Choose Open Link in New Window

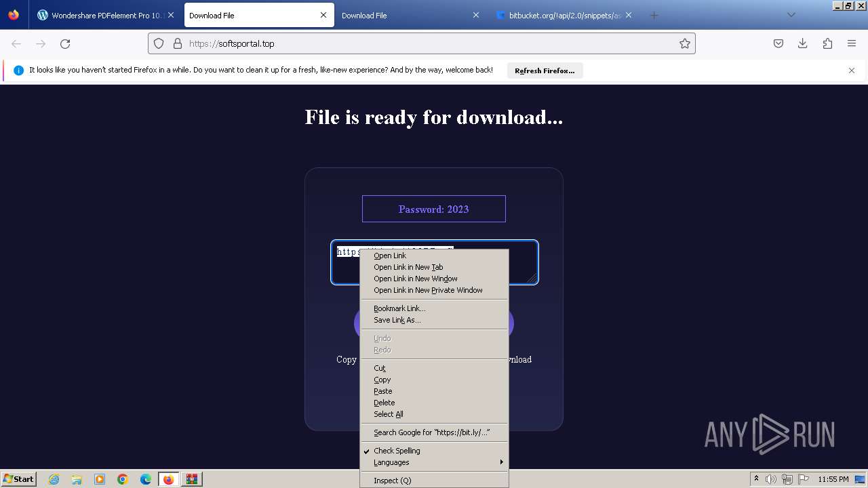[434, 279]
